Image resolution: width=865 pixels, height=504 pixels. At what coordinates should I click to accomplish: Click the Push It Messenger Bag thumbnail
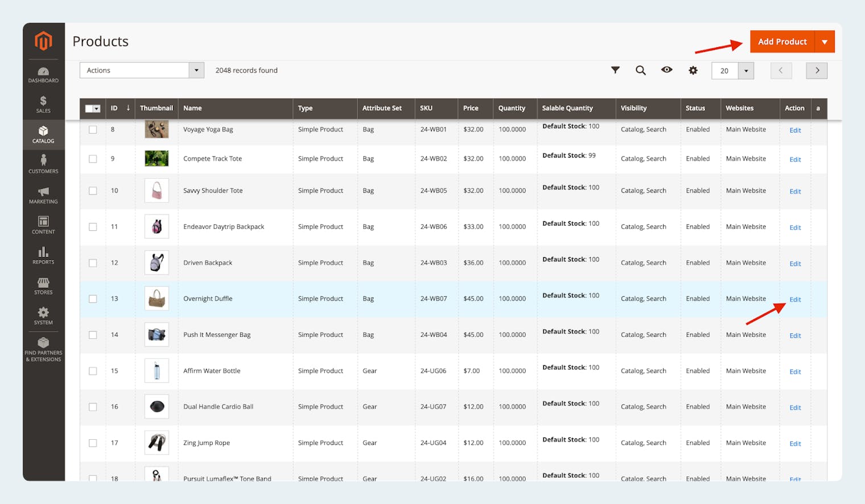point(156,334)
